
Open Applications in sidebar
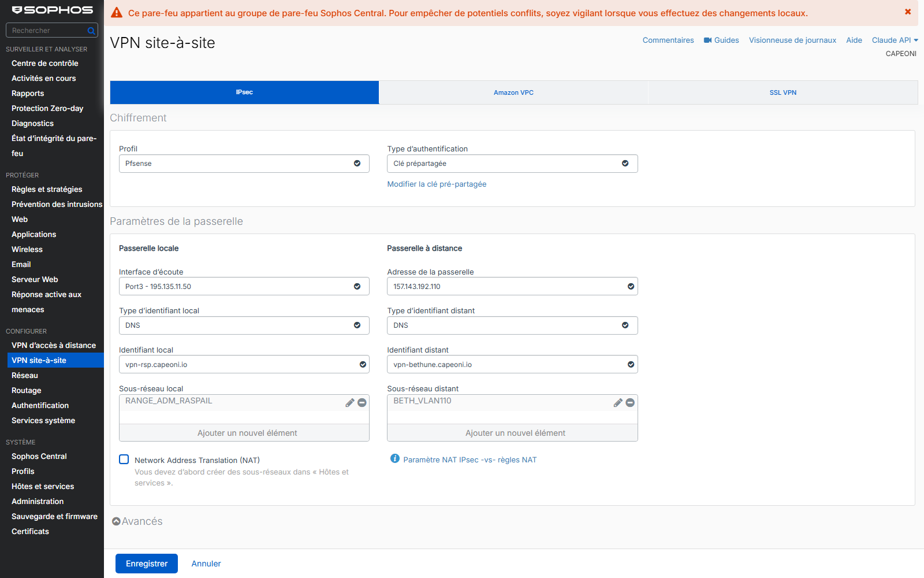[x=33, y=235]
